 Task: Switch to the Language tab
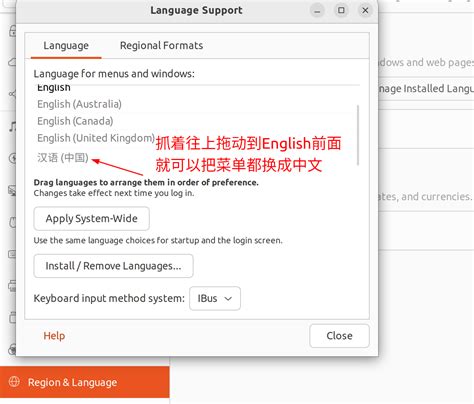pos(66,46)
